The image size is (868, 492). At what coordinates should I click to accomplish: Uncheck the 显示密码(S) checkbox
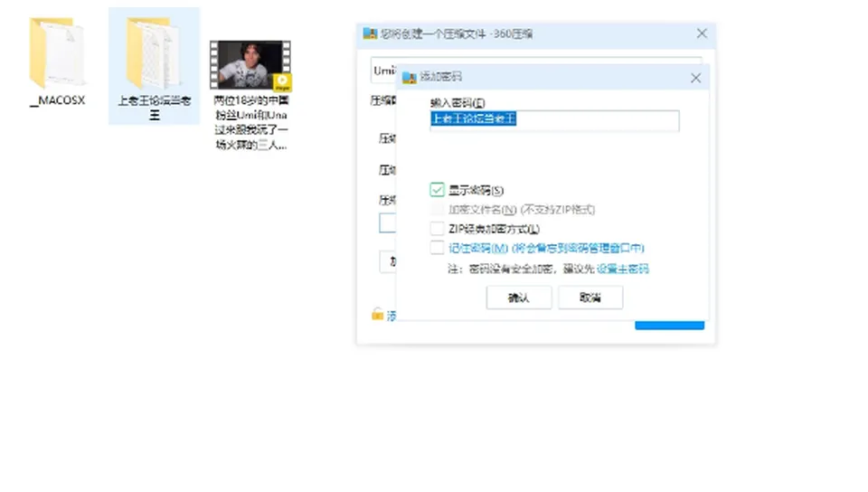click(x=437, y=190)
